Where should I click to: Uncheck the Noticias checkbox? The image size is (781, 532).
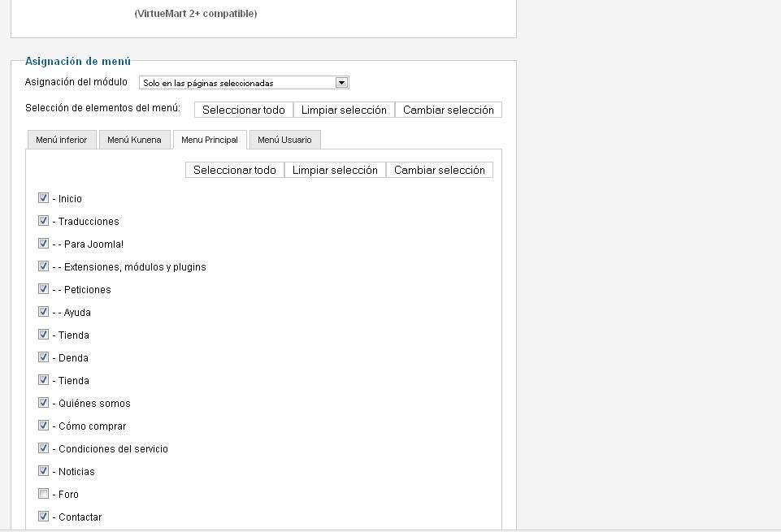(x=43, y=471)
